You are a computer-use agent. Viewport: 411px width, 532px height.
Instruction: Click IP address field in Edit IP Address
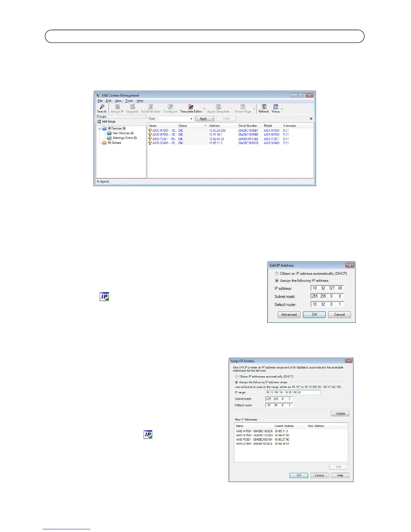[x=327, y=288]
